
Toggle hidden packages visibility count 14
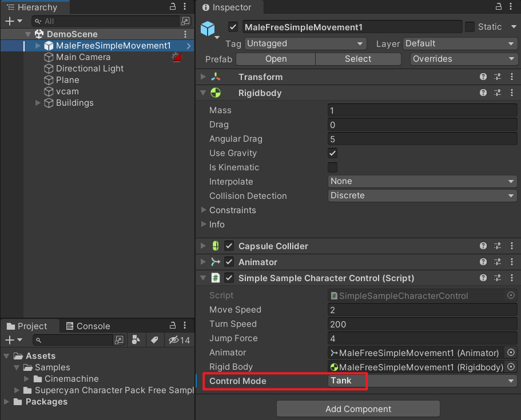click(x=179, y=339)
